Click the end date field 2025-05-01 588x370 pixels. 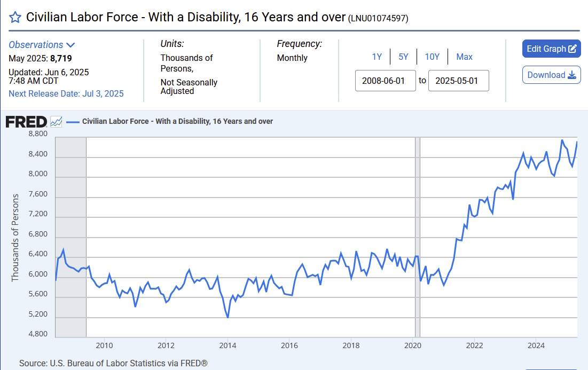(x=459, y=81)
